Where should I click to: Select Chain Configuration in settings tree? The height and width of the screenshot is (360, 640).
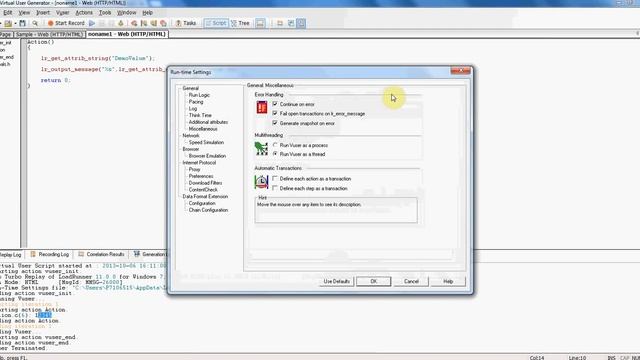[208, 210]
